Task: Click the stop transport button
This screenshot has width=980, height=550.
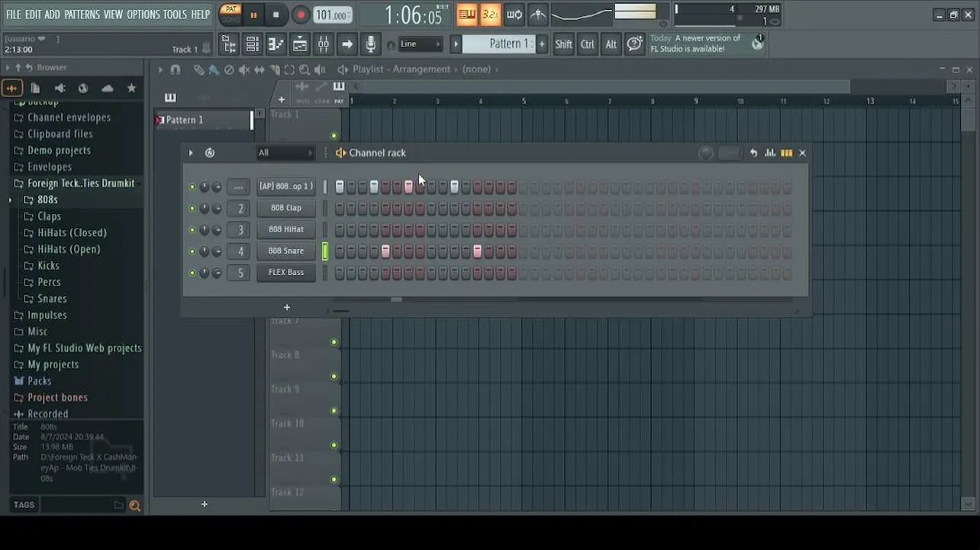Action: (x=276, y=15)
